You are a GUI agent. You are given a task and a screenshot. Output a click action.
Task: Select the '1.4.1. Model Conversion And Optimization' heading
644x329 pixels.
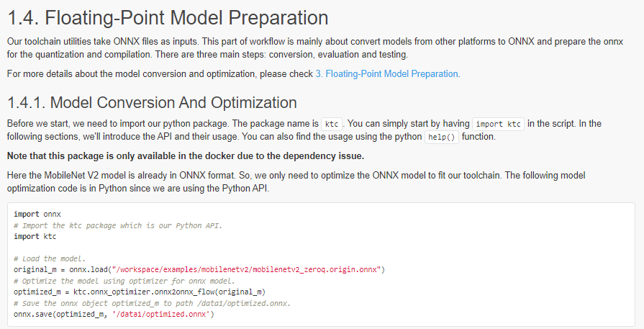(152, 103)
